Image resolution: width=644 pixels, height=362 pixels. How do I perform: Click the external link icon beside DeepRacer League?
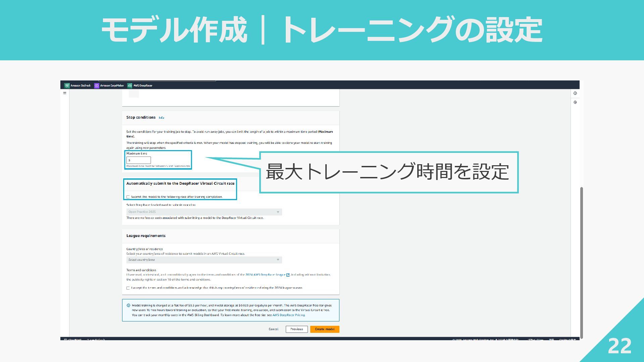point(288,275)
